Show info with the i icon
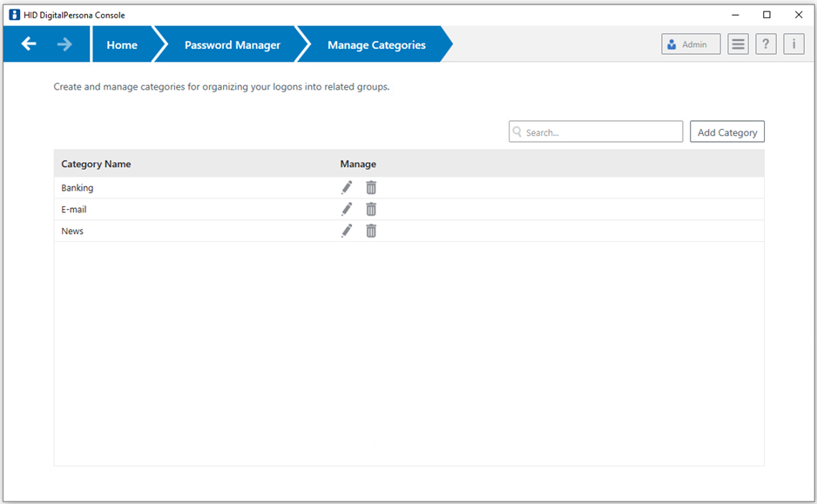The height and width of the screenshot is (504, 817). (793, 44)
